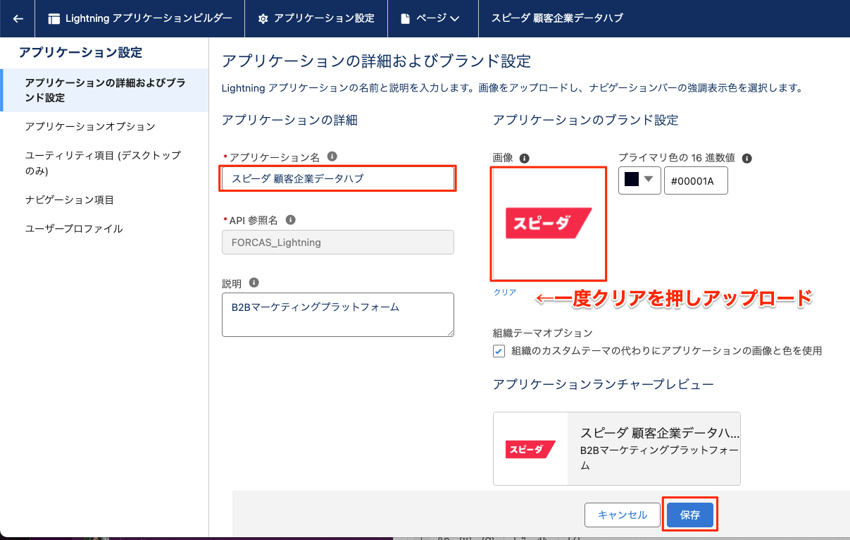Click the スピーダ 顧客企業データハブ header title
850x540 pixels.
click(x=557, y=18)
